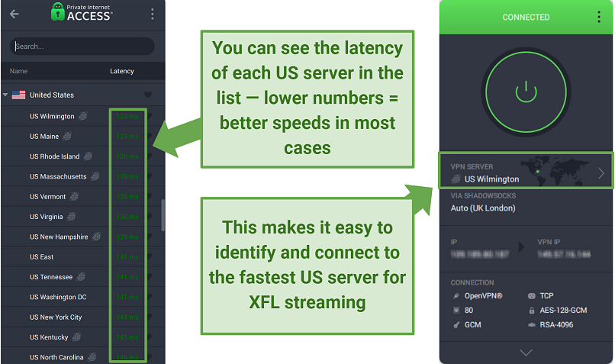This screenshot has height=364, width=615.
Task: Click the globe icon next to US Tennessee
Action: tap(81, 276)
